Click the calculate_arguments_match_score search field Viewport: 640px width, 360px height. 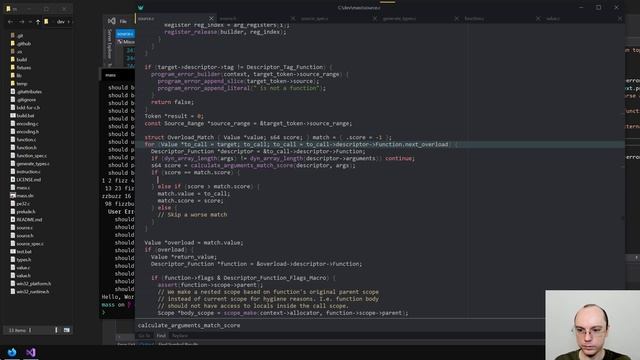pyautogui.click(x=340, y=325)
